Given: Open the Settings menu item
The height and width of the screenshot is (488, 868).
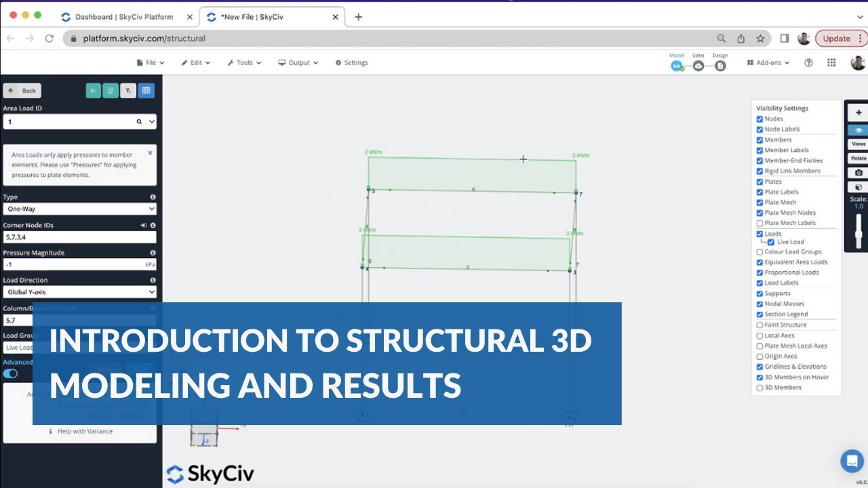Looking at the screenshot, I should point(351,62).
